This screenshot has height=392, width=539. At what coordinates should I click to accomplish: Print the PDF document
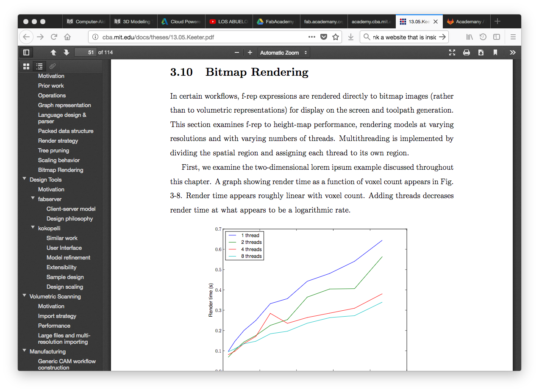467,52
